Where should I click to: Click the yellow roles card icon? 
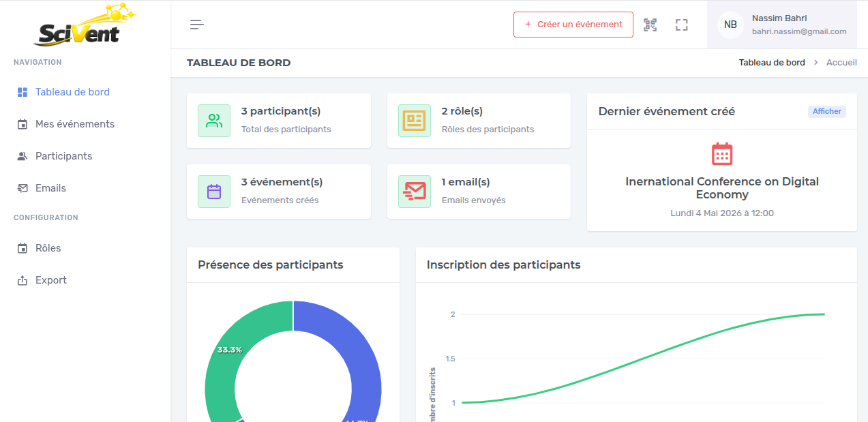pos(415,121)
